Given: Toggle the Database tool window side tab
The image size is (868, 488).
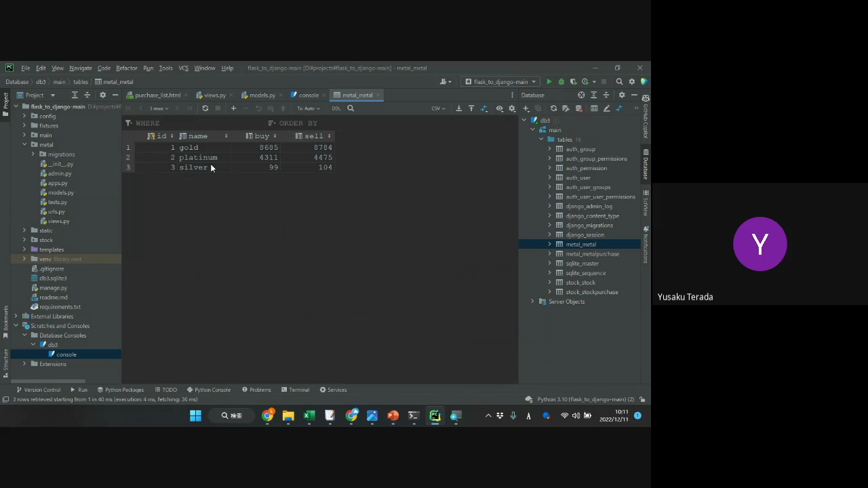Looking at the screenshot, I should tap(646, 163).
